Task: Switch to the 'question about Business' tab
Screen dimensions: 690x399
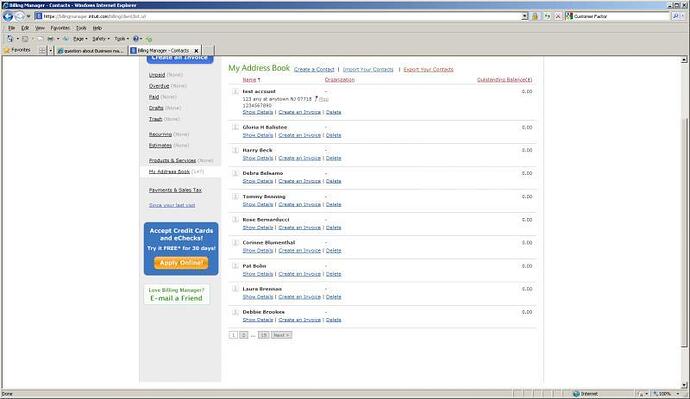Action: [x=91, y=51]
